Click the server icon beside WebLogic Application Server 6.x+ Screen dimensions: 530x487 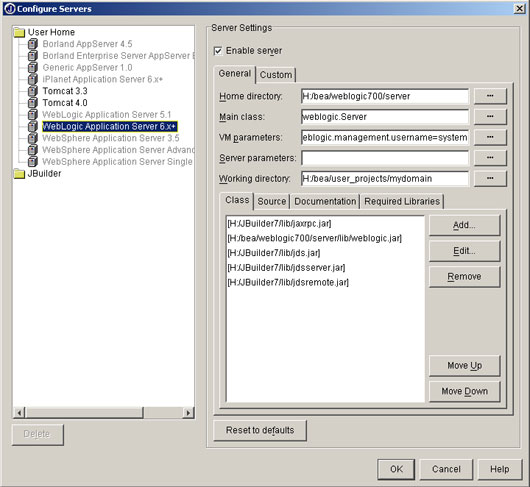click(32, 126)
